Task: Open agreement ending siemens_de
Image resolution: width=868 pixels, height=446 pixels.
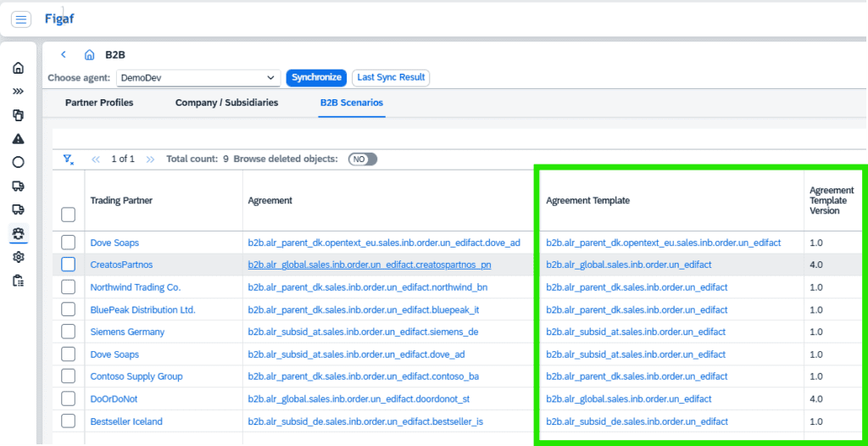Action: coord(363,332)
